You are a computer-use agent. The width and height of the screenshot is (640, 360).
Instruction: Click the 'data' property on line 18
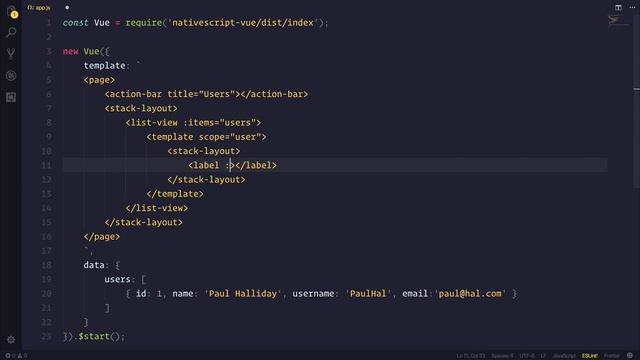point(94,265)
